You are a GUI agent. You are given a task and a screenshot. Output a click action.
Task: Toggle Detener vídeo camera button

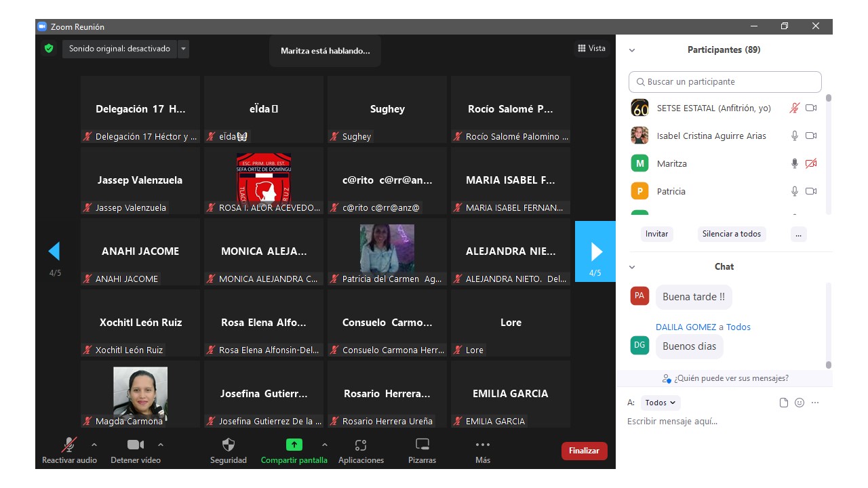coord(136,445)
